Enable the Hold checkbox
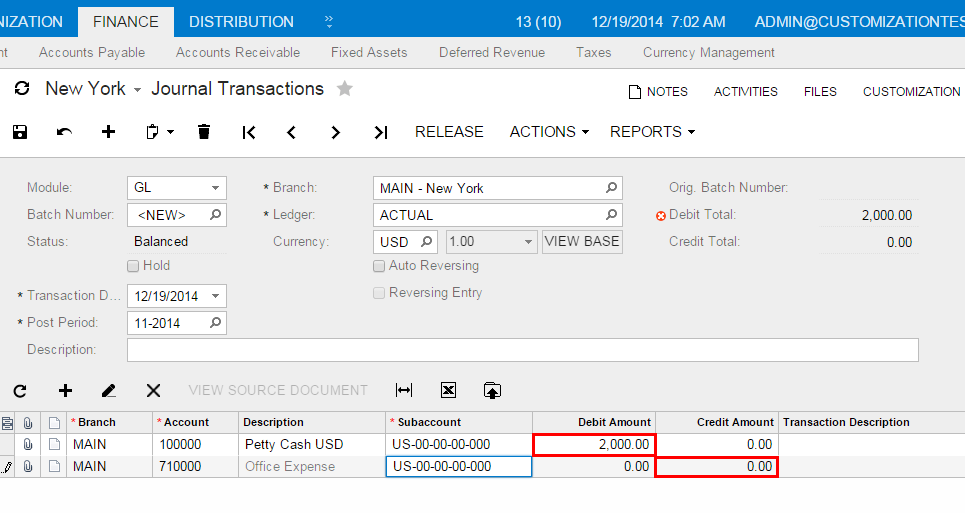 coord(133,266)
